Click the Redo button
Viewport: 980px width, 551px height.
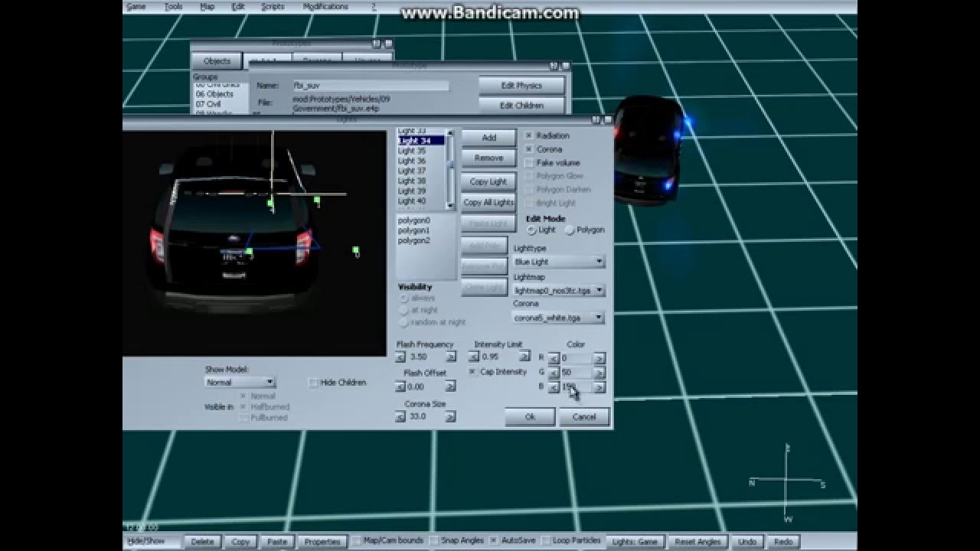[783, 541]
